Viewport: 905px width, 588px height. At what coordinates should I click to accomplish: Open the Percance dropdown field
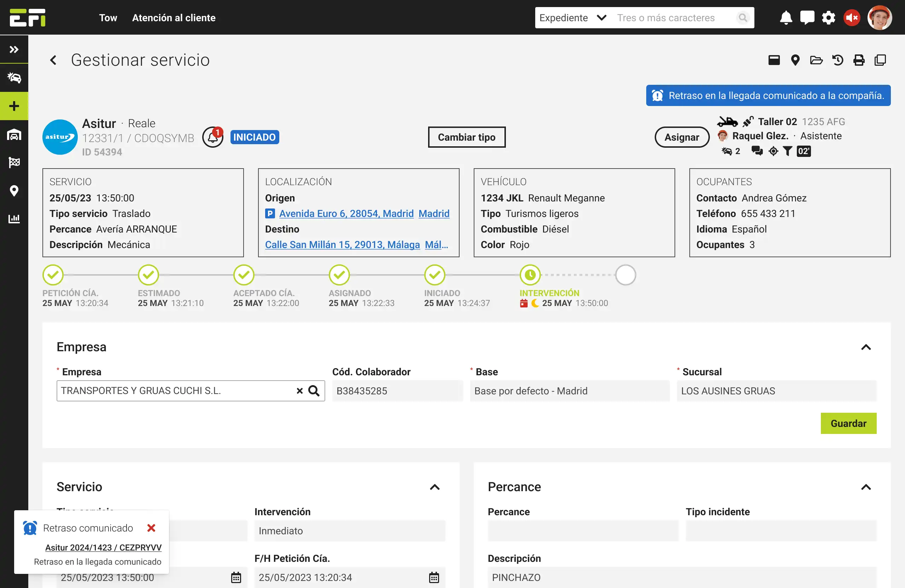click(583, 531)
